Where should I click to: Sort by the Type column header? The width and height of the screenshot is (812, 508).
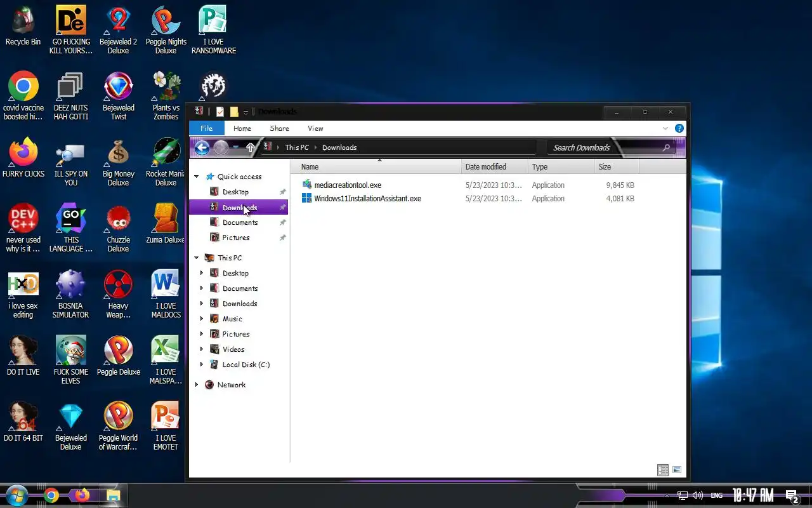561,167
